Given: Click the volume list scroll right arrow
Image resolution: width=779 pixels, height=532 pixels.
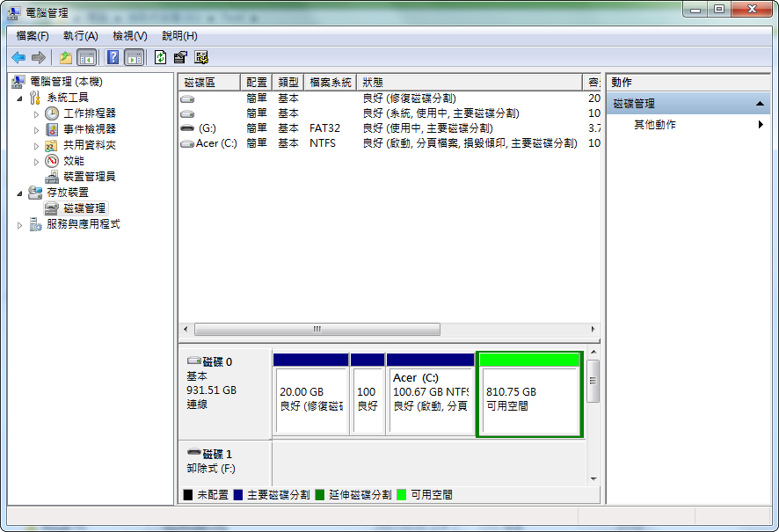Looking at the screenshot, I should pos(593,330).
